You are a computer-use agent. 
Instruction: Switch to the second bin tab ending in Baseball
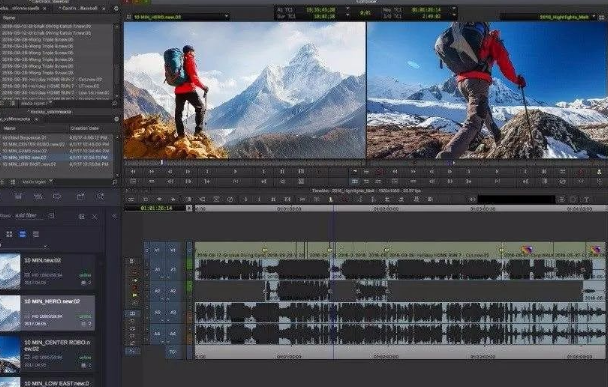(x=79, y=8)
